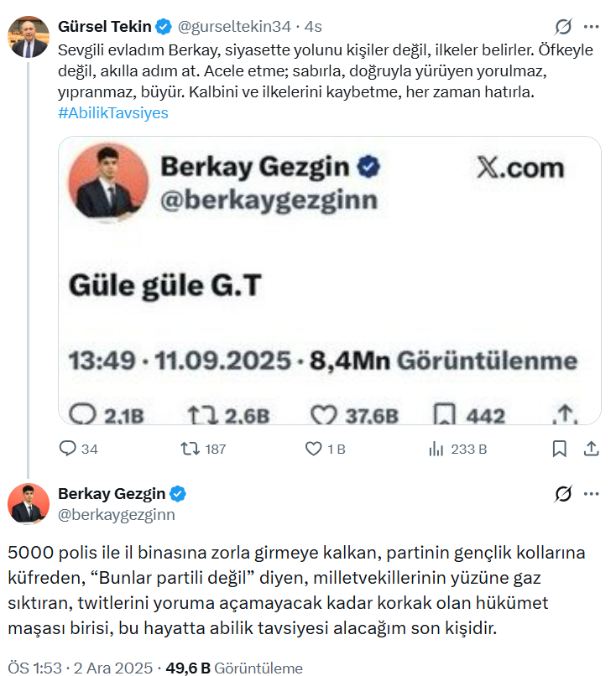Click Grok icon on Berkay Gezgin's reply

coord(563,494)
